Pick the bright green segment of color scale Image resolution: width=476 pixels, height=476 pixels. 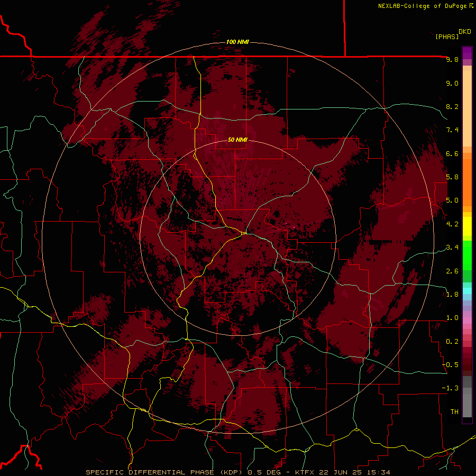pos(467,255)
